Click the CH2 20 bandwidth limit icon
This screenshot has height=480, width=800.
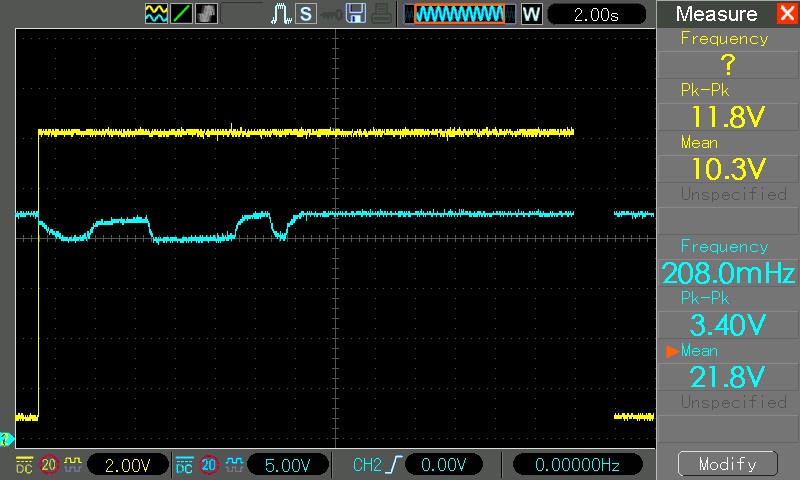coord(209,465)
